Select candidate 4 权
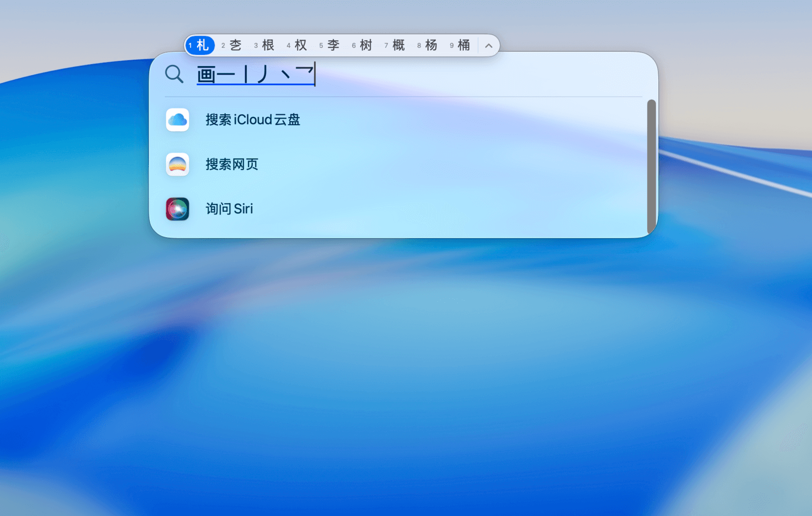Screen dimensions: 812x516 pyautogui.click(x=297, y=45)
